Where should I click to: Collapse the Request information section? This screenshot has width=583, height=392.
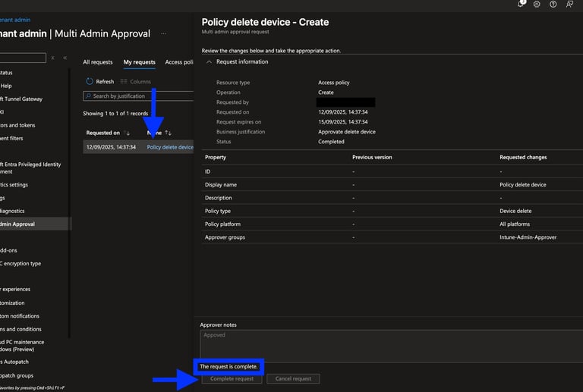coord(209,62)
